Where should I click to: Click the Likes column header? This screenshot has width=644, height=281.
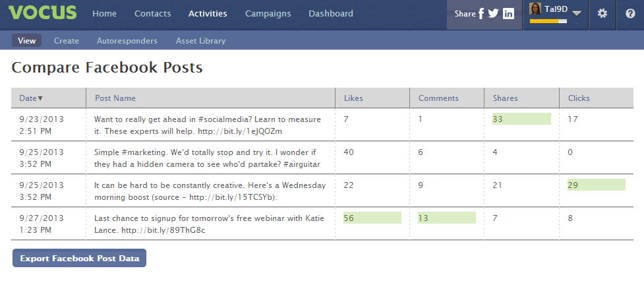(353, 98)
